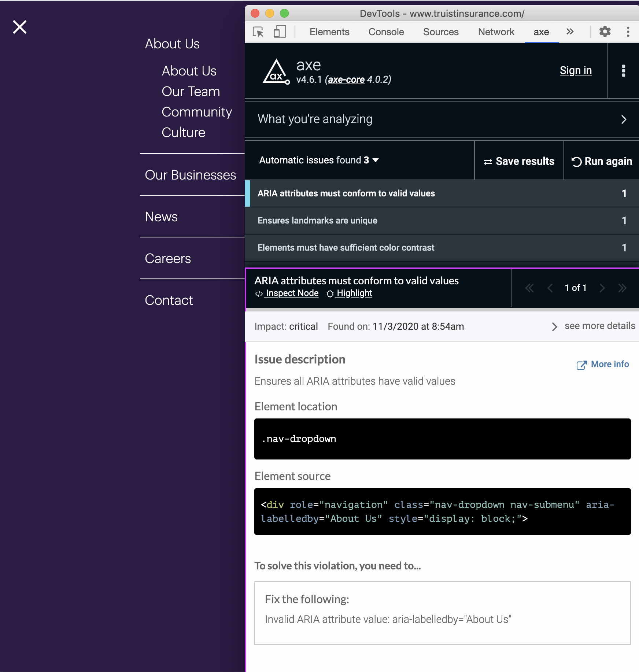Open Our Team submenu link
The width and height of the screenshot is (639, 672).
click(x=191, y=92)
